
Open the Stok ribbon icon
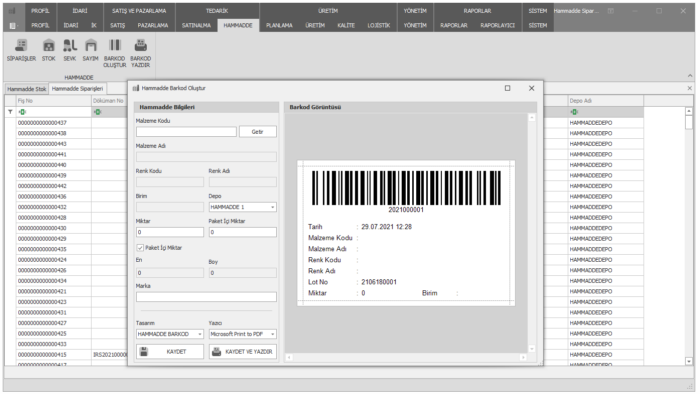coord(49,50)
